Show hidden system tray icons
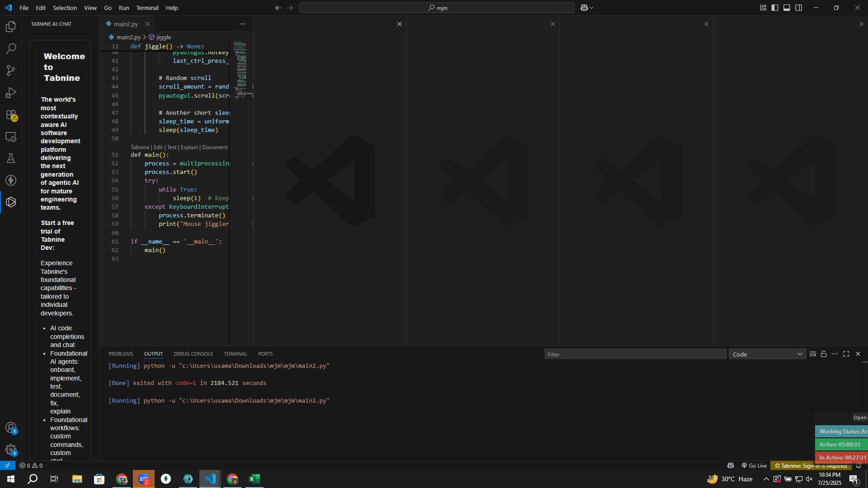868x488 pixels. [766, 479]
